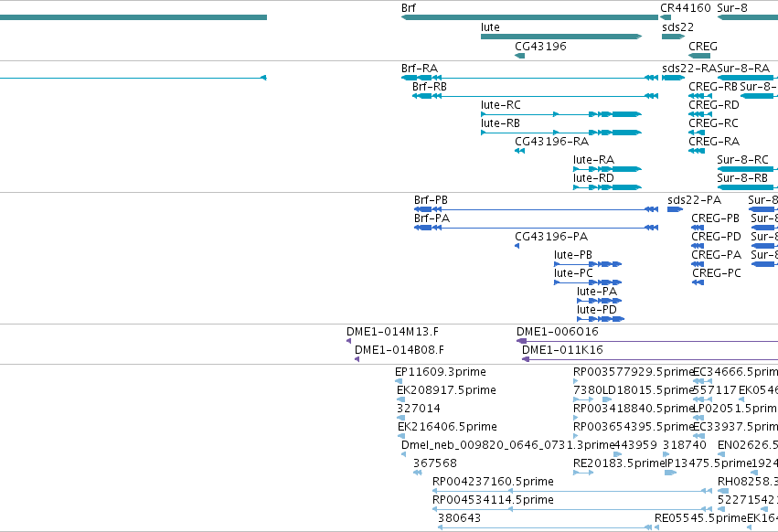Open the Sur-8-RC transcript label
Viewport: 778px width, 532px height.
742,160
